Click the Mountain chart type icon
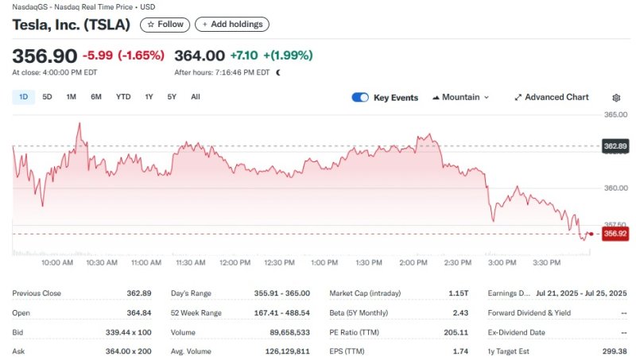The height and width of the screenshot is (364, 636). click(436, 98)
